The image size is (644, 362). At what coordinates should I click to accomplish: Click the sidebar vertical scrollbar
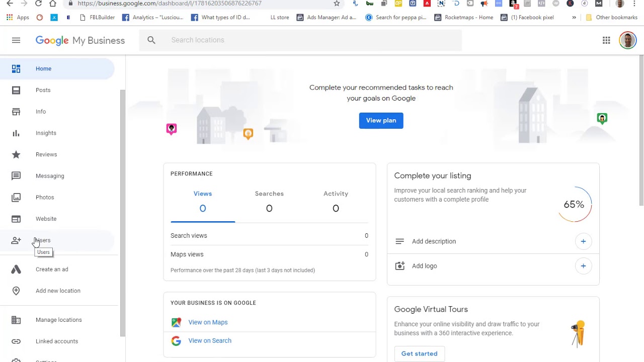pyautogui.click(x=122, y=213)
